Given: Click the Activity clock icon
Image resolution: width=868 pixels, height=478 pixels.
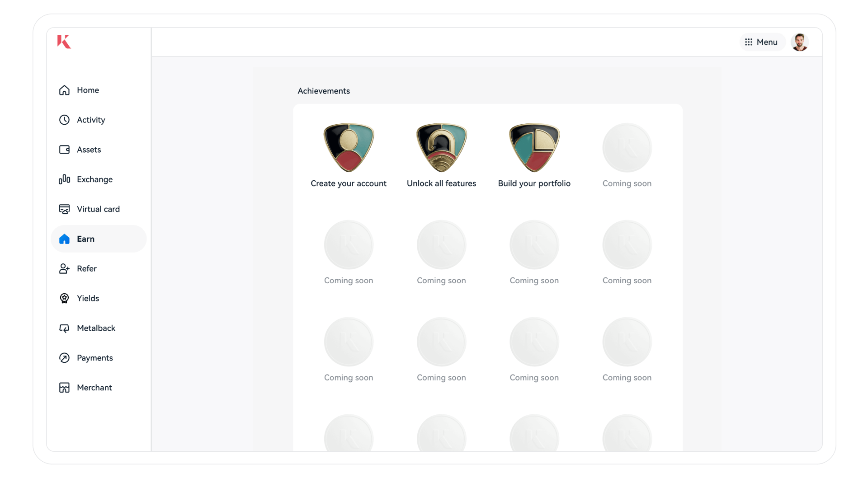Looking at the screenshot, I should click(x=64, y=120).
